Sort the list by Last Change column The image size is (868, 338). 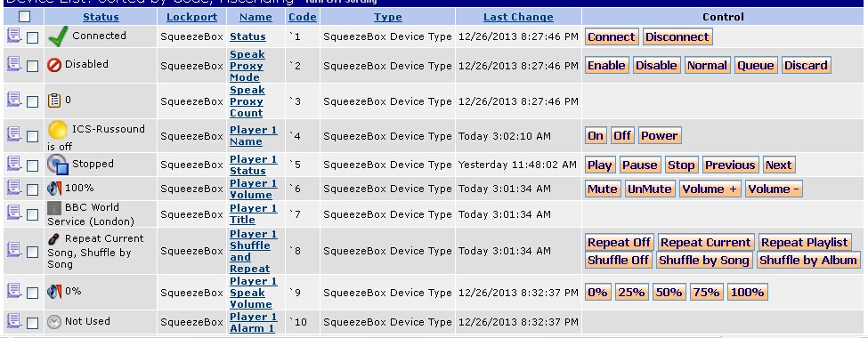pos(518,17)
